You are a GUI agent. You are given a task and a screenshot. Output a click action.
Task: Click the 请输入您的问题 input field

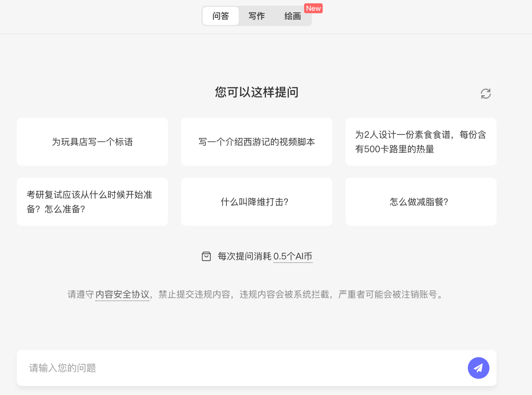pos(233,368)
